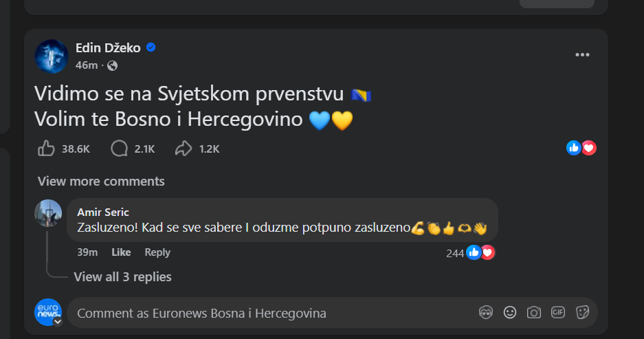The image size is (644, 339).
Task: Insert a GIF into comment
Action: (x=558, y=313)
